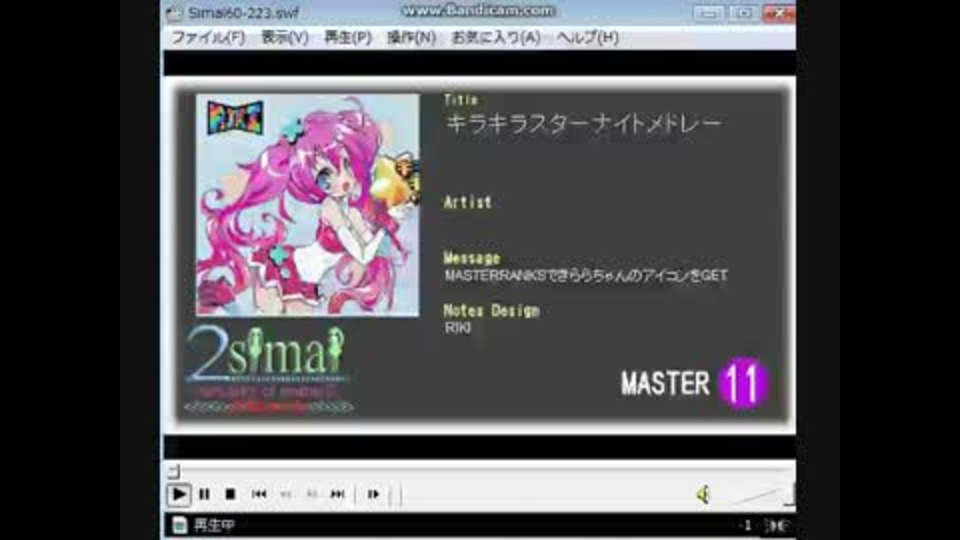Open the 操作(N) menu
960x540 pixels.
coord(411,38)
